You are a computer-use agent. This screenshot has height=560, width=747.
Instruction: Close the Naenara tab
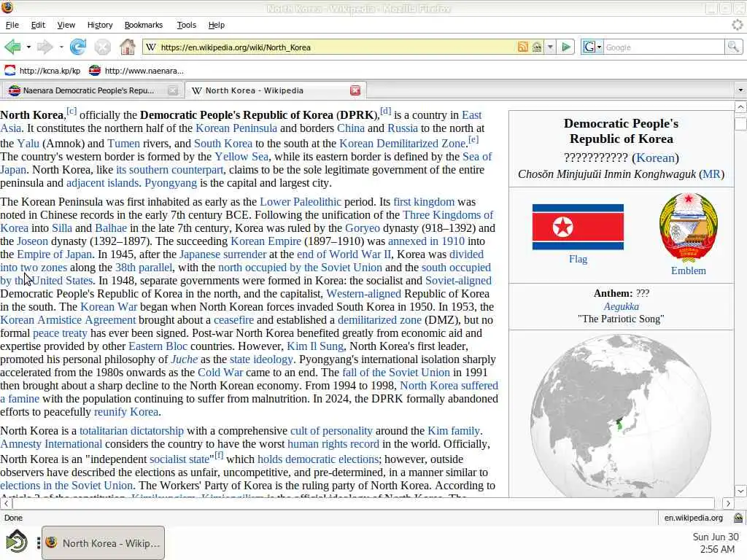pos(173,90)
